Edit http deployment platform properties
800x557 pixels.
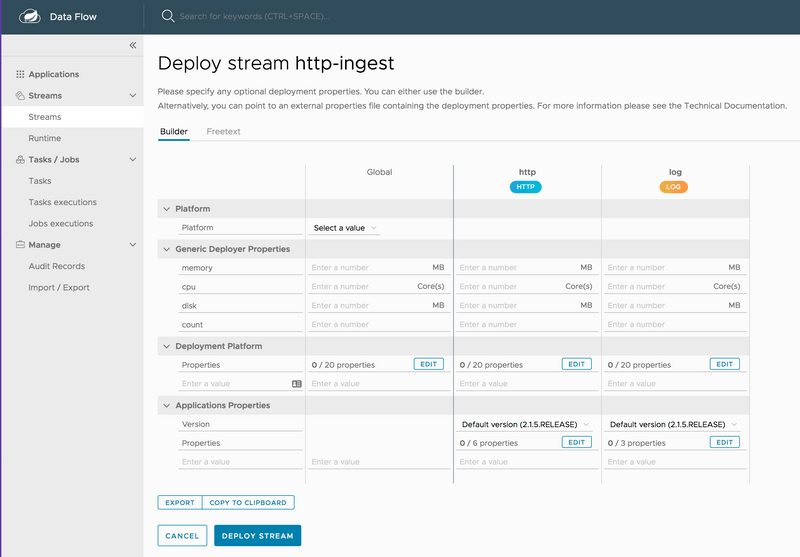point(577,364)
